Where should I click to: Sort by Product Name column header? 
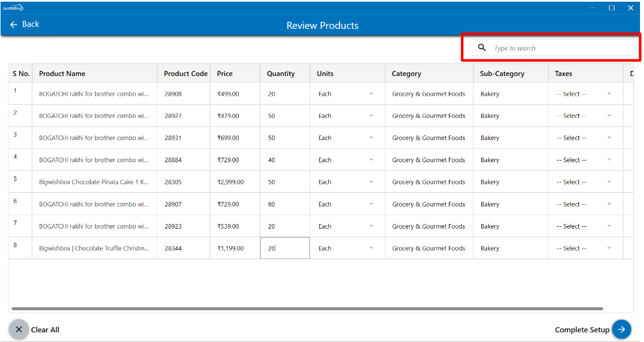coord(62,74)
